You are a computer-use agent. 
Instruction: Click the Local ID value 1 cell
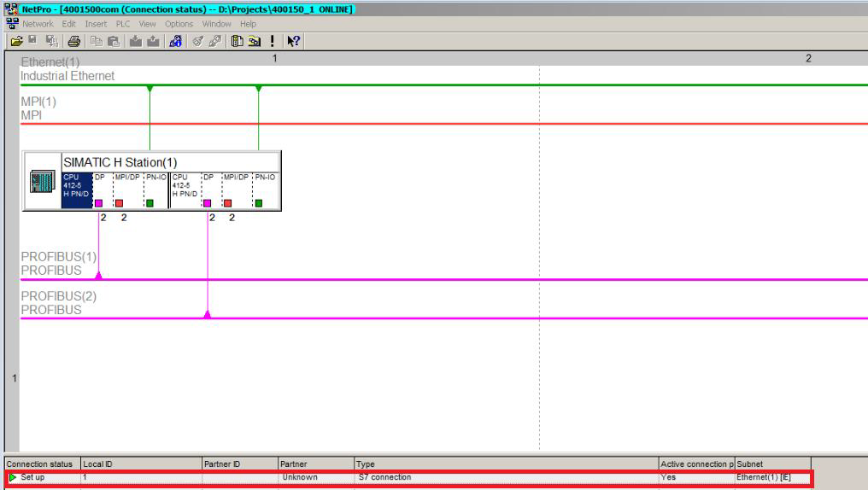click(141, 477)
